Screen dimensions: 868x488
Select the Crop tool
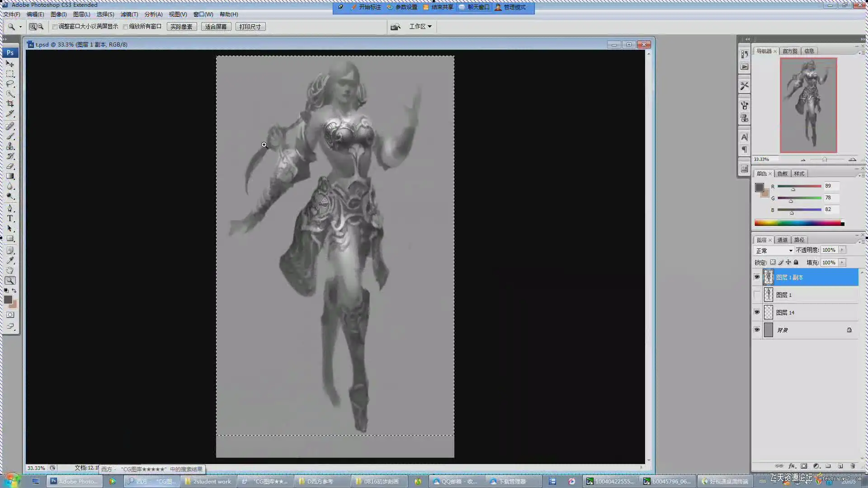coord(10,103)
